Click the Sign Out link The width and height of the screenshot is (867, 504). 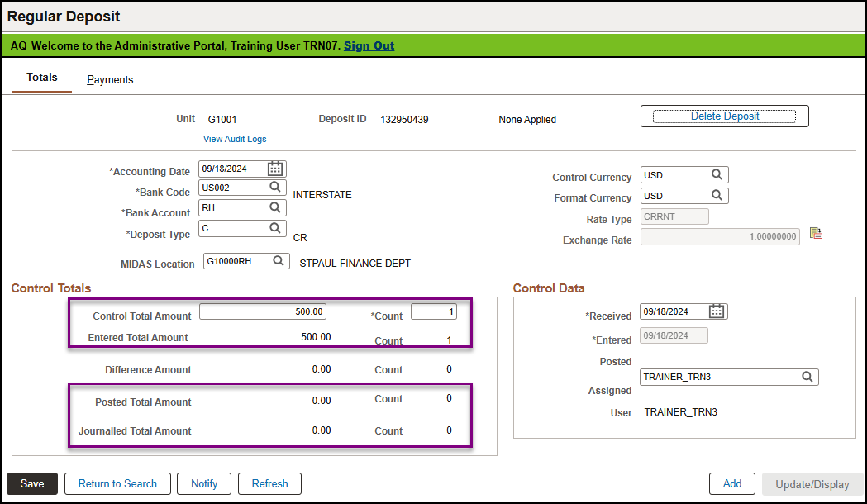pyautogui.click(x=369, y=45)
